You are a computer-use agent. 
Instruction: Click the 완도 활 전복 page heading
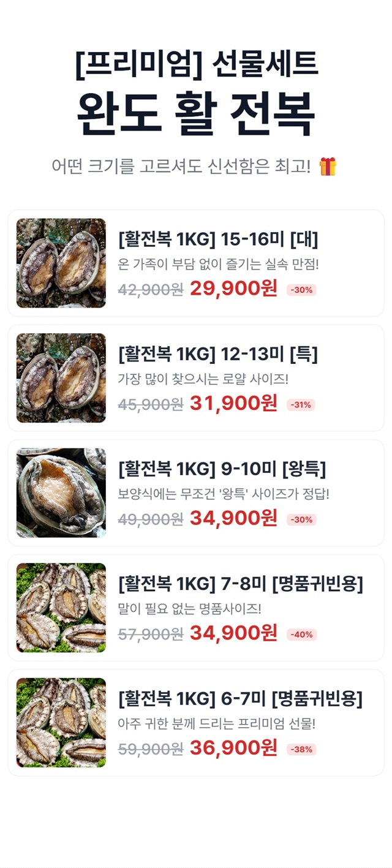196,114
